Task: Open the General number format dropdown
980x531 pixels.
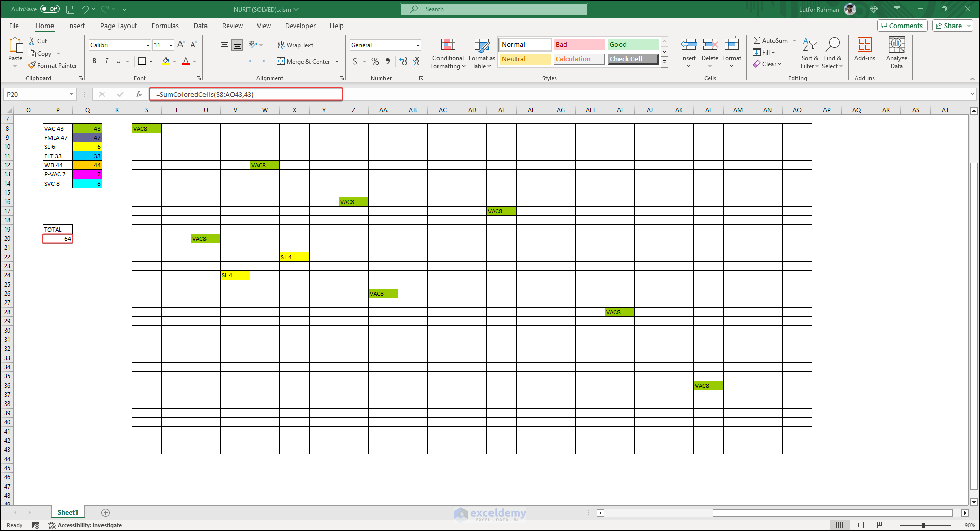Action: [x=418, y=45]
